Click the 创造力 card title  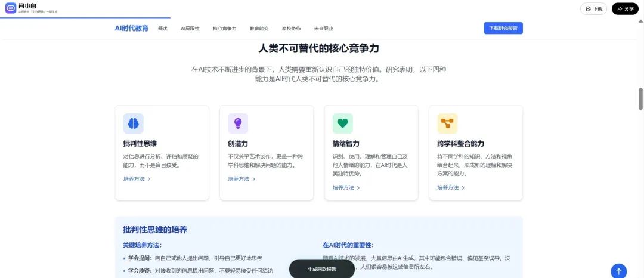[x=238, y=144]
